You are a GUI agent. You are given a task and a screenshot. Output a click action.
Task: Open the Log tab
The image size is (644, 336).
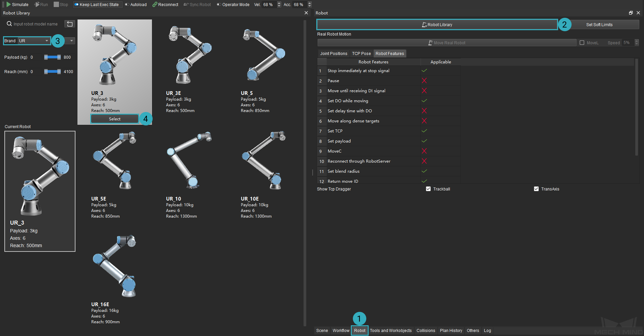(x=487, y=331)
